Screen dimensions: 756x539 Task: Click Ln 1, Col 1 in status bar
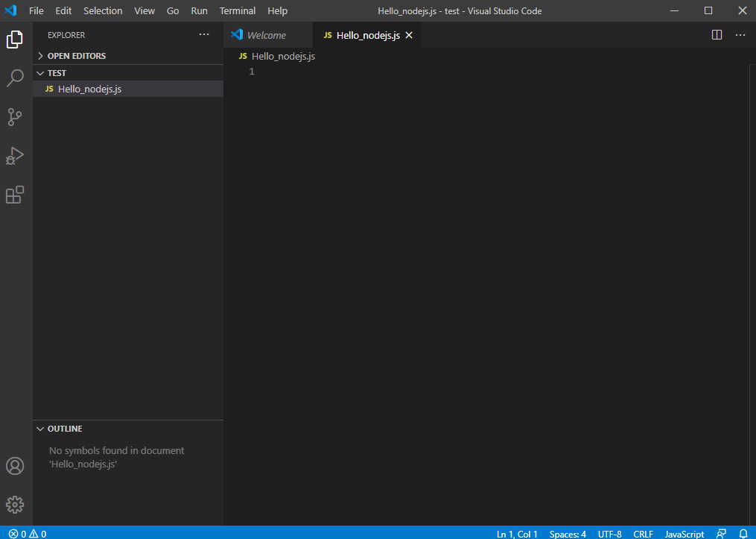(x=517, y=534)
